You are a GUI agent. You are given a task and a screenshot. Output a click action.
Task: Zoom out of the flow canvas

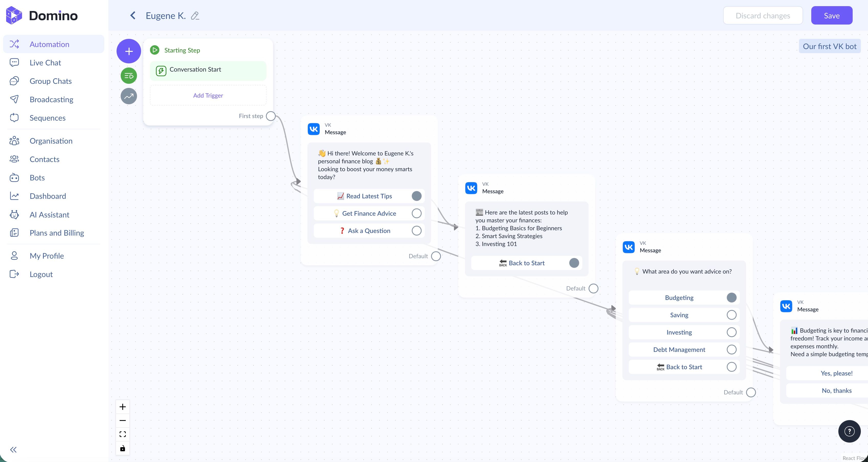coord(123,421)
